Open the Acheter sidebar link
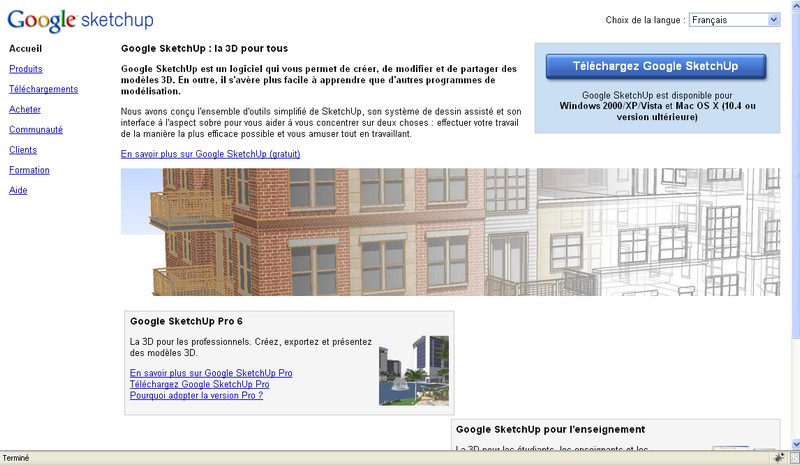 click(24, 109)
